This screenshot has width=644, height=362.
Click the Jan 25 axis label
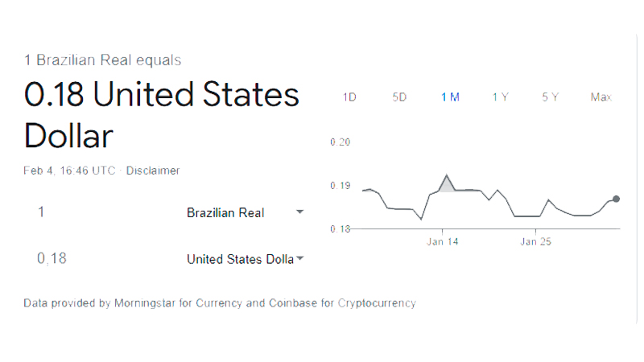click(535, 242)
